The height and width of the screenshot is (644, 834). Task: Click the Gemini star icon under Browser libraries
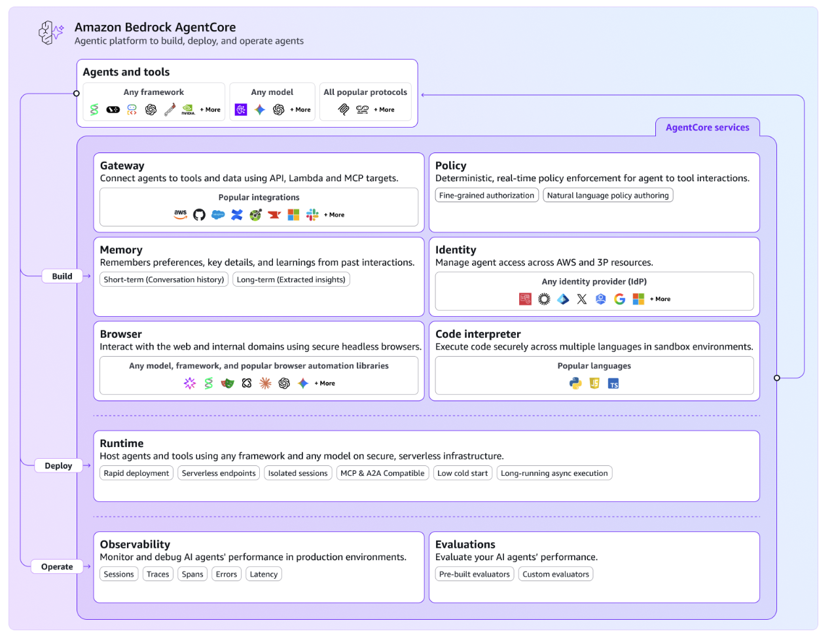[303, 384]
